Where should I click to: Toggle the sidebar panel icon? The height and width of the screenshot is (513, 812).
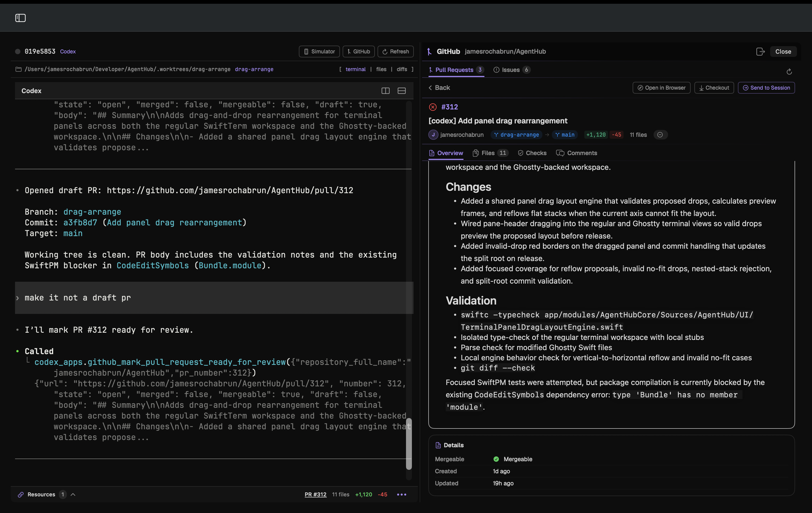point(21,18)
